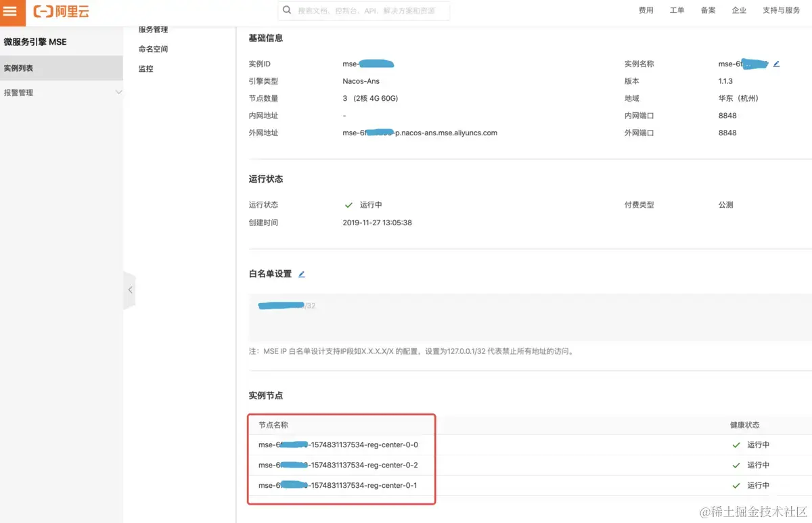
Task: Click the Aliyun logo
Action: coord(62,12)
